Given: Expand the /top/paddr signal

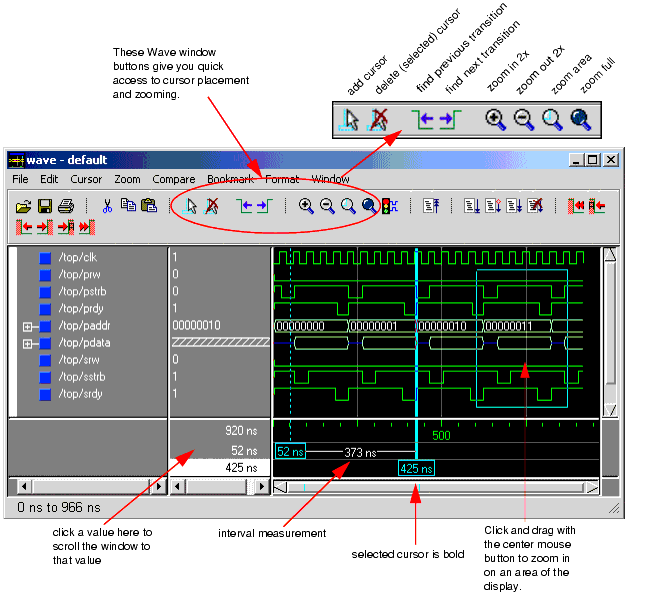Looking at the screenshot, I should point(27,326).
